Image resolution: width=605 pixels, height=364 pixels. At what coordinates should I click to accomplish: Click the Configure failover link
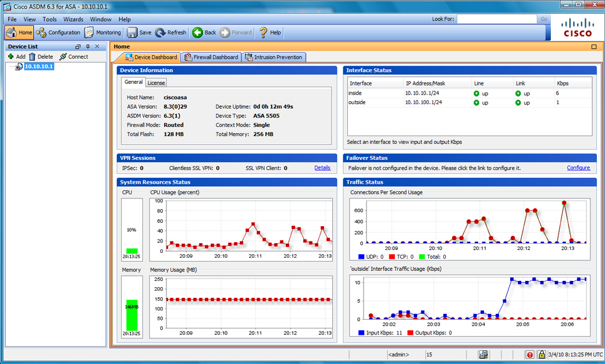(578, 168)
